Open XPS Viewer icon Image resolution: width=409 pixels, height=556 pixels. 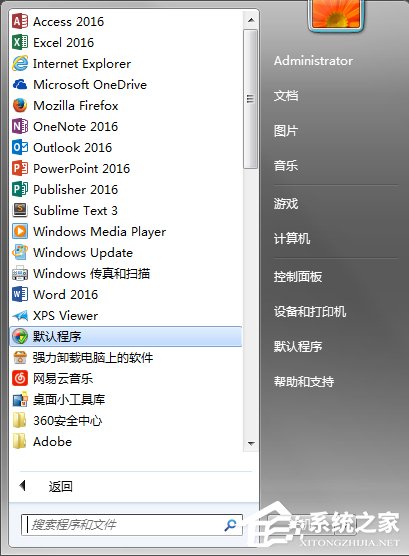pyautogui.click(x=20, y=315)
